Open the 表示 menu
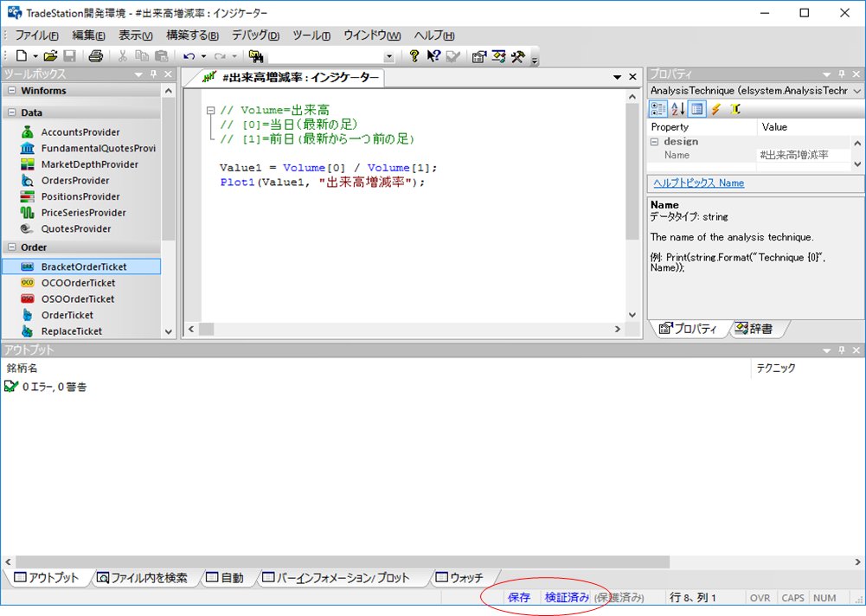 point(135,35)
